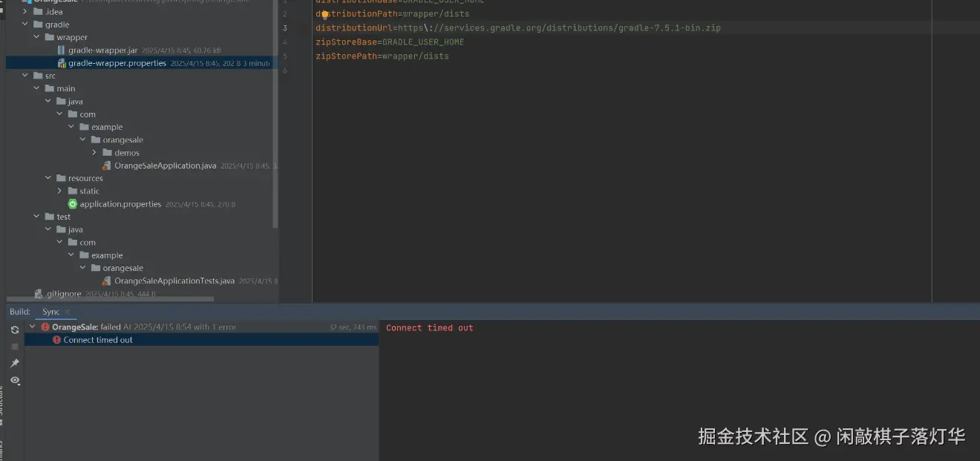Select the Connect timed out error row
Viewport: 980px width, 461px height.
click(201, 340)
